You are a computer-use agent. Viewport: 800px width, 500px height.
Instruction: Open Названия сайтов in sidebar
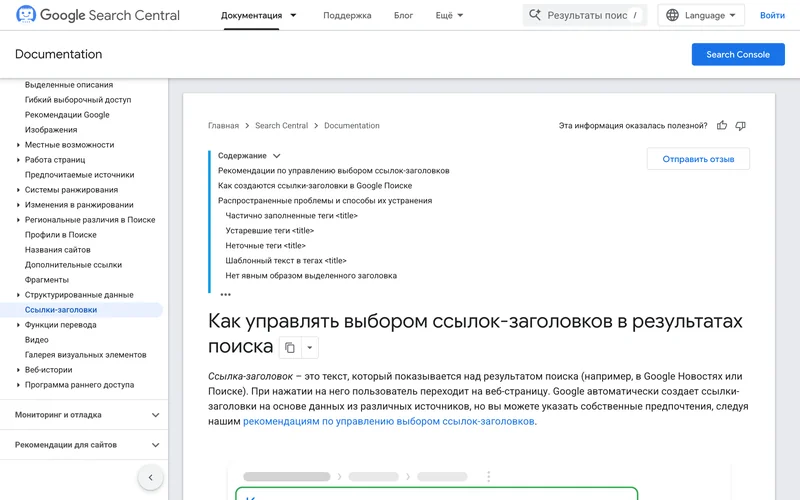coord(58,249)
